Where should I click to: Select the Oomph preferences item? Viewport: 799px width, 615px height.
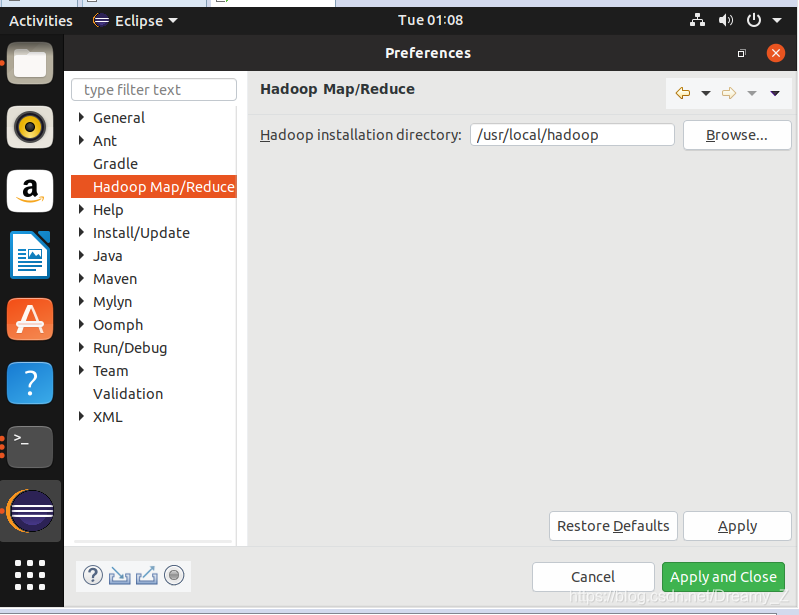[x=118, y=325]
